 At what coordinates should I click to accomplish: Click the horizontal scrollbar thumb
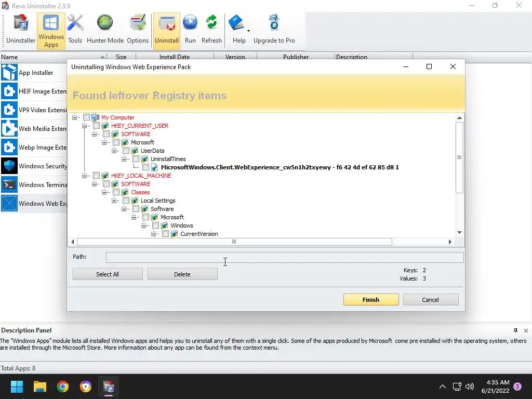[234, 242]
